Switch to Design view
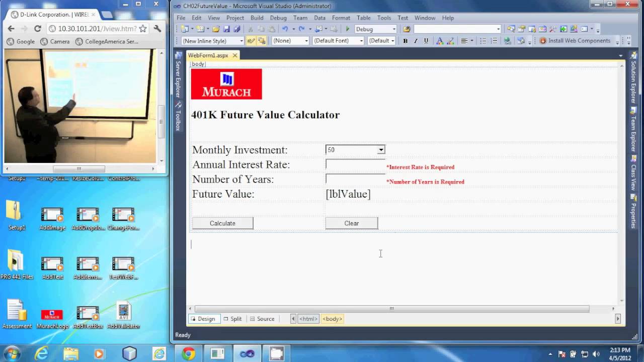 [x=203, y=319]
